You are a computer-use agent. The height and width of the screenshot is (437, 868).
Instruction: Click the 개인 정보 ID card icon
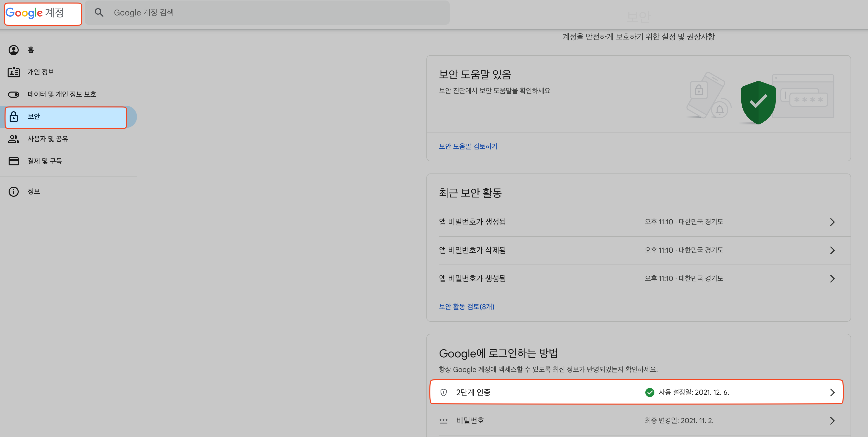(x=13, y=72)
